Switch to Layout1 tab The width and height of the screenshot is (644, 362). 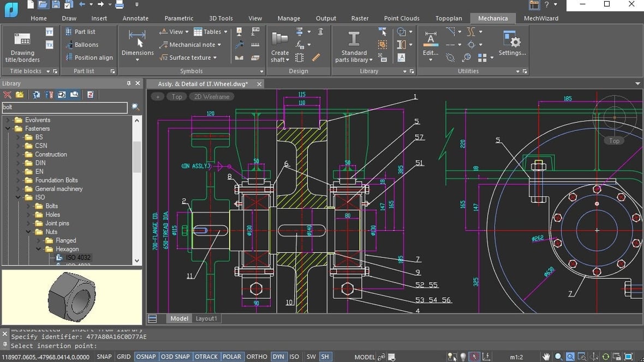pyautogui.click(x=206, y=318)
